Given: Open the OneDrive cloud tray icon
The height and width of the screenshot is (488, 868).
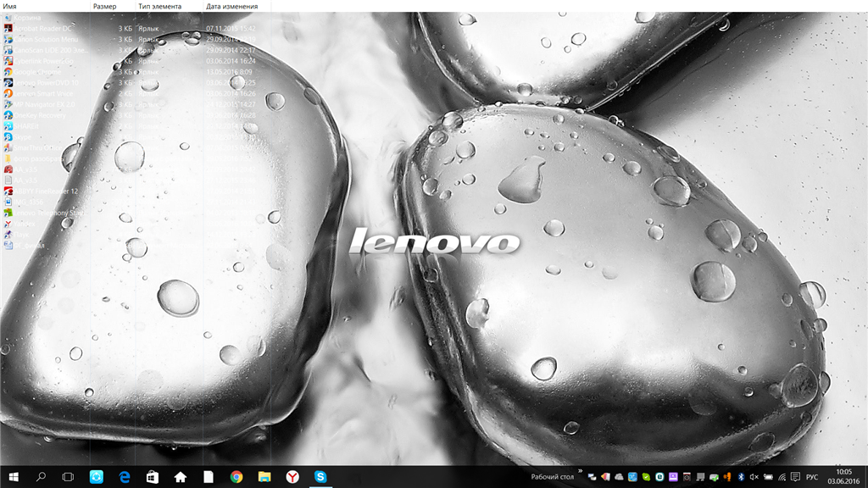Looking at the screenshot, I should [x=619, y=477].
